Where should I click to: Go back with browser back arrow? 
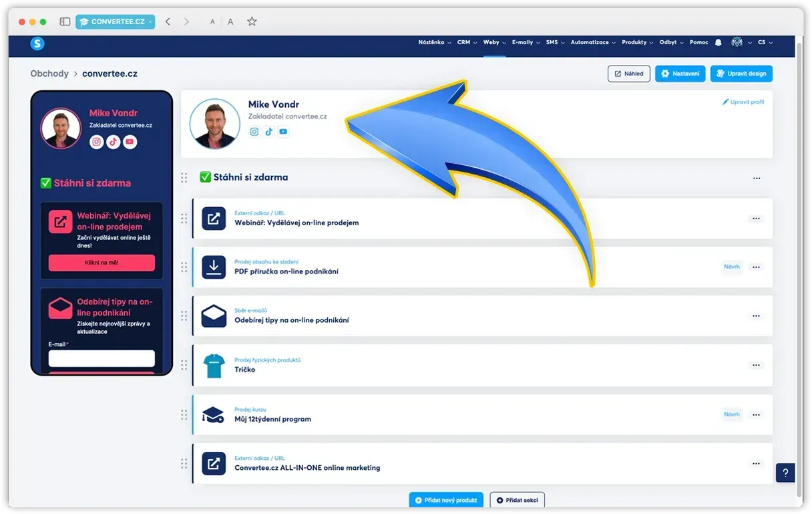168,21
